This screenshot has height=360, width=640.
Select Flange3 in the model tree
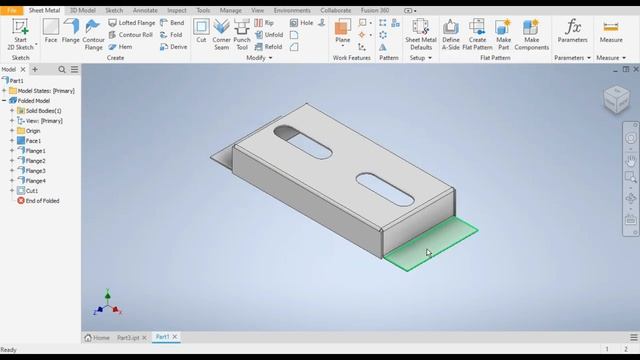[31, 171]
